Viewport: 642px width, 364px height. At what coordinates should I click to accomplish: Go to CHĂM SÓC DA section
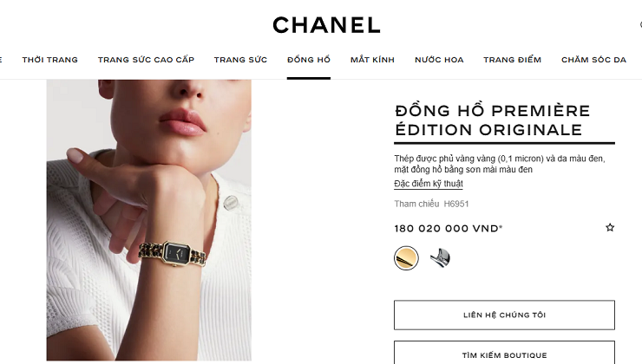593,60
